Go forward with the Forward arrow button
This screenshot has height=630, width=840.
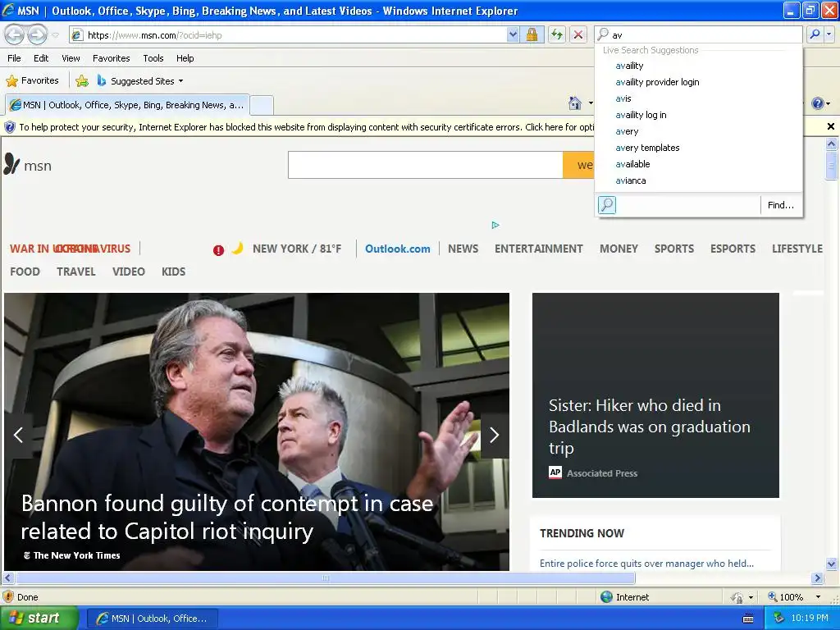37,34
